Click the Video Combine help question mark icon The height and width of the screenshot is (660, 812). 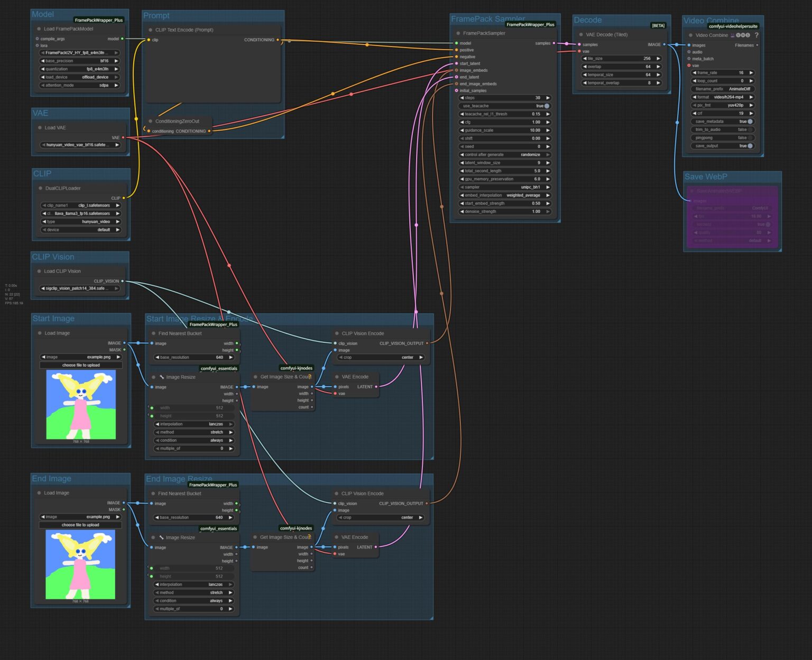tap(756, 35)
